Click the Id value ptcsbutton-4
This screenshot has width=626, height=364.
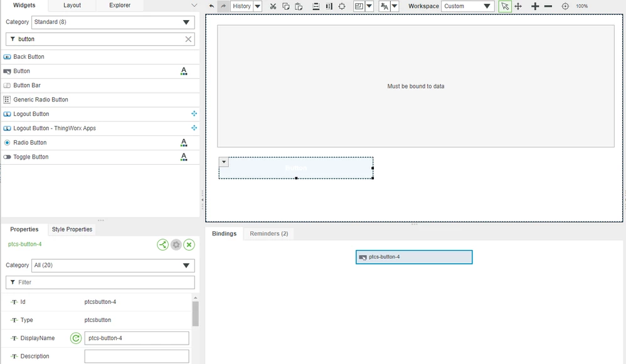click(100, 302)
